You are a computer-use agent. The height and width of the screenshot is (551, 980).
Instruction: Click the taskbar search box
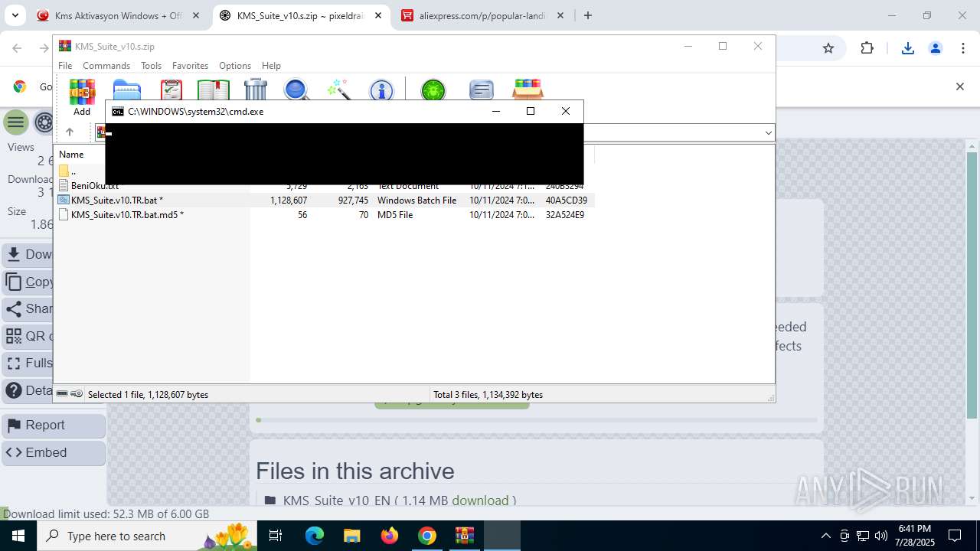(x=148, y=536)
